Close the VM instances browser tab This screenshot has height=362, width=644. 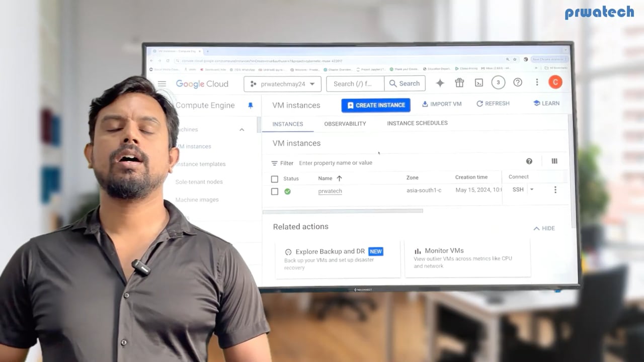(x=200, y=51)
